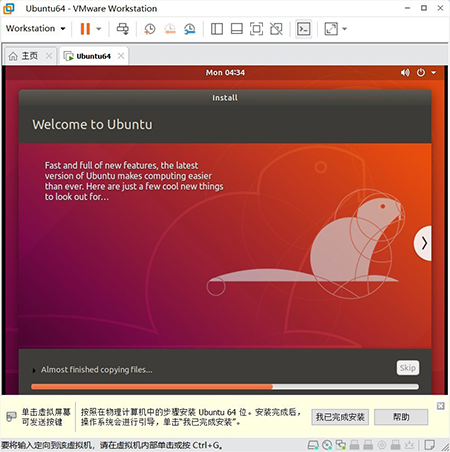Open the Ubuntu clock Mon 04:34
Image resolution: width=450 pixels, height=452 pixels.
pyautogui.click(x=225, y=72)
